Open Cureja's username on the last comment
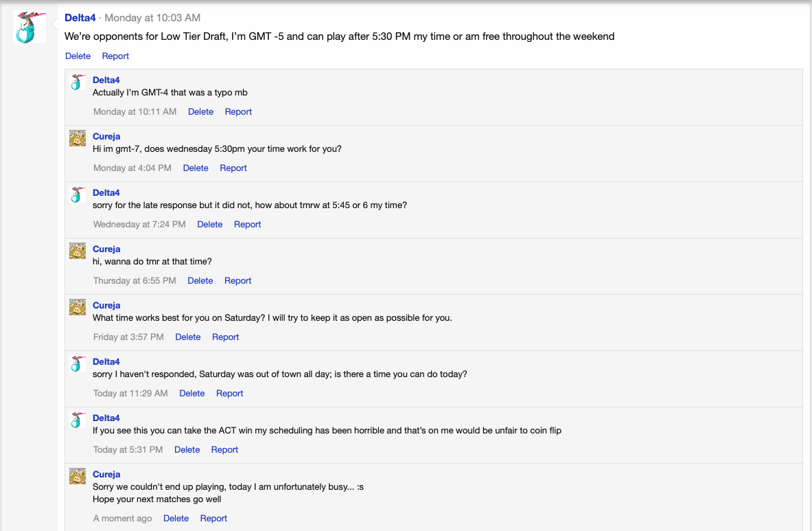Viewport: 812px width, 531px height. click(106, 475)
